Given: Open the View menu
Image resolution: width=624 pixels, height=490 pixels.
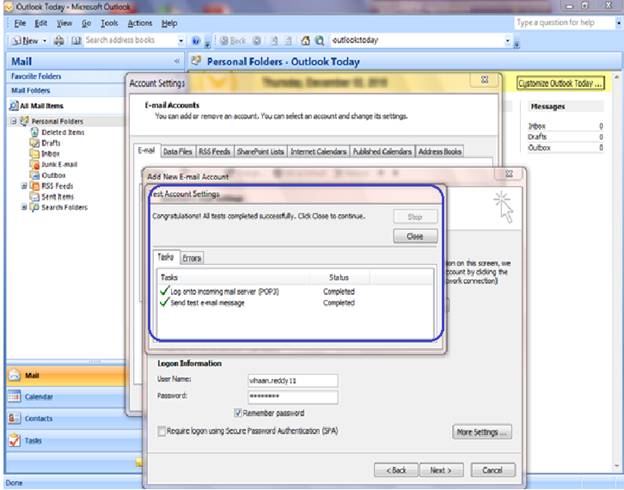Looking at the screenshot, I should point(64,23).
